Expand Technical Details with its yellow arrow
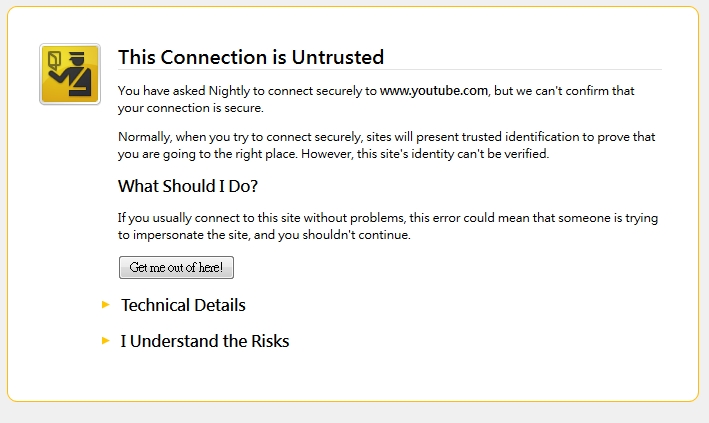Viewport: 709px width, 423px height. tap(106, 305)
